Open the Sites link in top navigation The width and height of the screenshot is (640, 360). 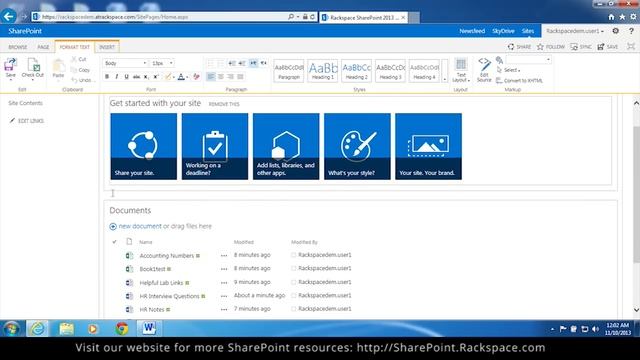528,31
